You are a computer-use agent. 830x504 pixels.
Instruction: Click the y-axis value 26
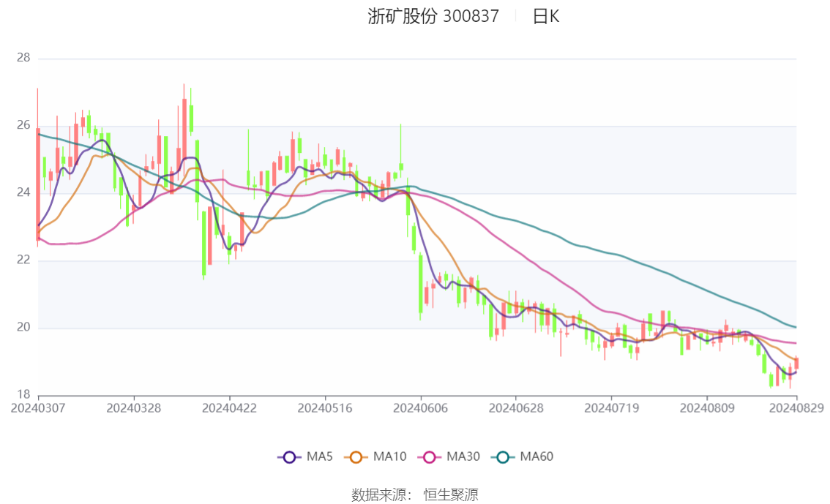(23, 125)
